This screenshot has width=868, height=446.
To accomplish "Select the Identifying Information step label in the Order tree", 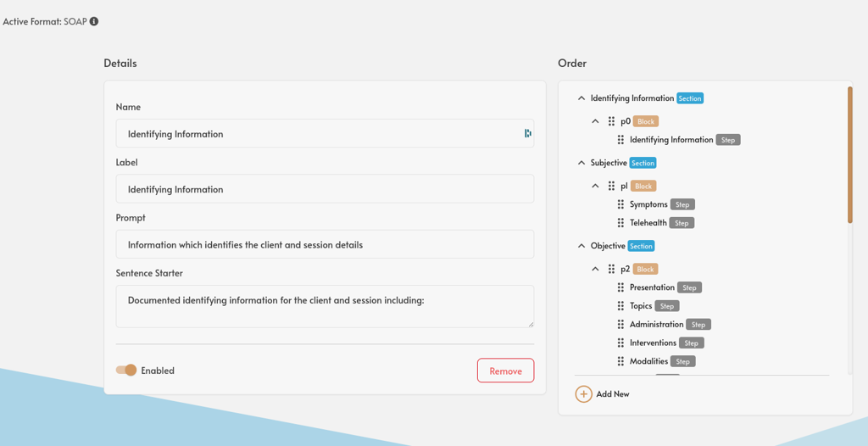I will [671, 140].
